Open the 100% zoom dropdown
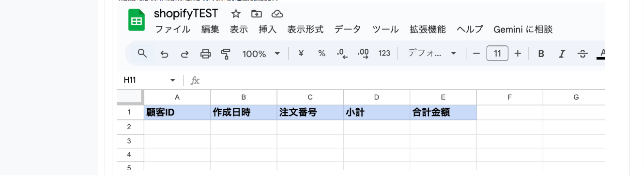644x175 pixels. coord(261,54)
